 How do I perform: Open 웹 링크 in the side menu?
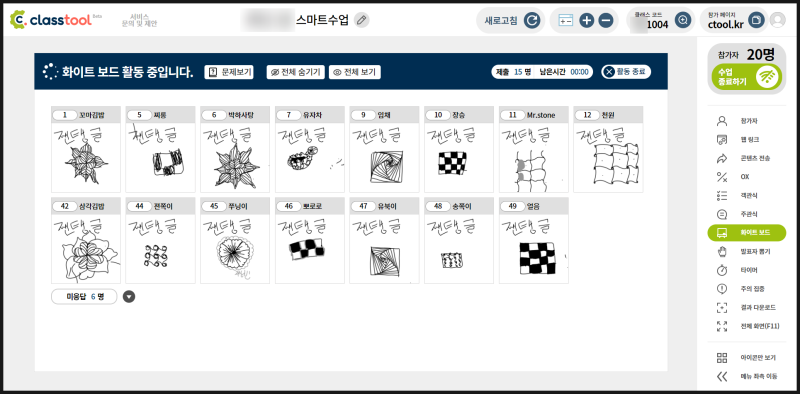[x=747, y=139]
